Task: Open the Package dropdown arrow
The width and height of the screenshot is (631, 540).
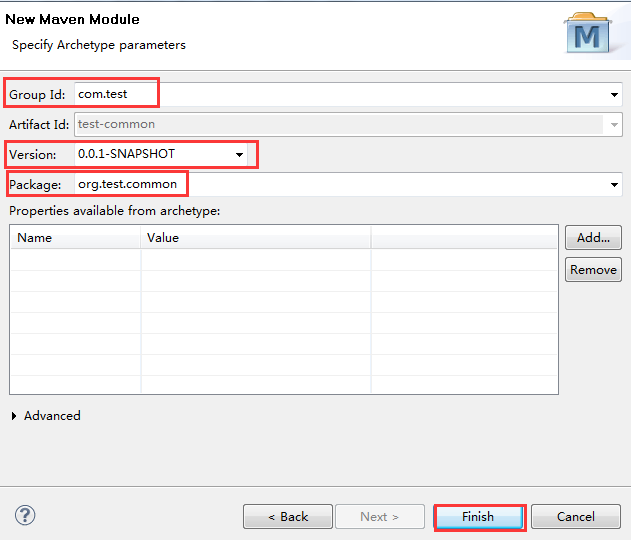Action: click(614, 185)
